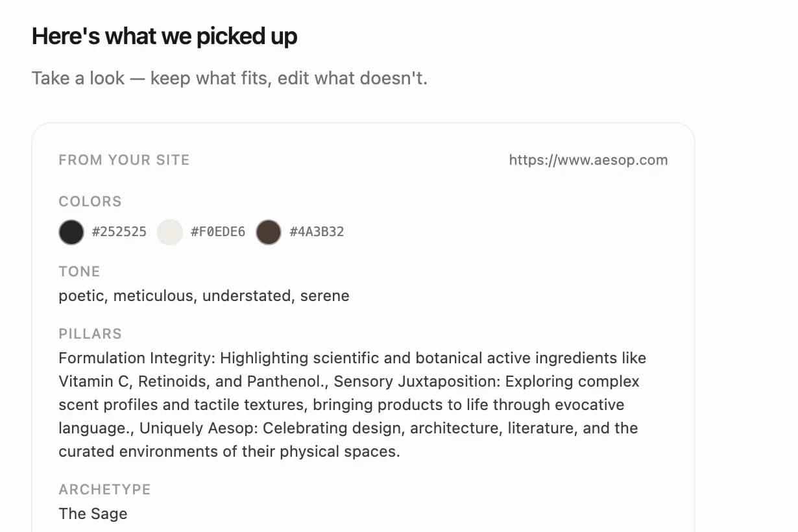Click the #4A3B32 hex code label
The height and width of the screenshot is (532, 798).
pyautogui.click(x=317, y=232)
